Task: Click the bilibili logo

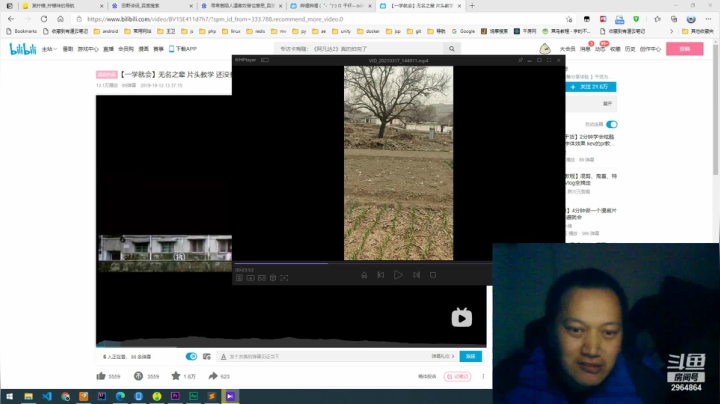Action: [x=22, y=49]
